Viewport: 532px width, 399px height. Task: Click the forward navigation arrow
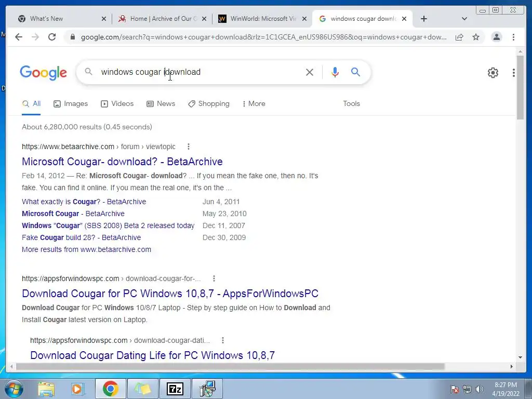35,37
